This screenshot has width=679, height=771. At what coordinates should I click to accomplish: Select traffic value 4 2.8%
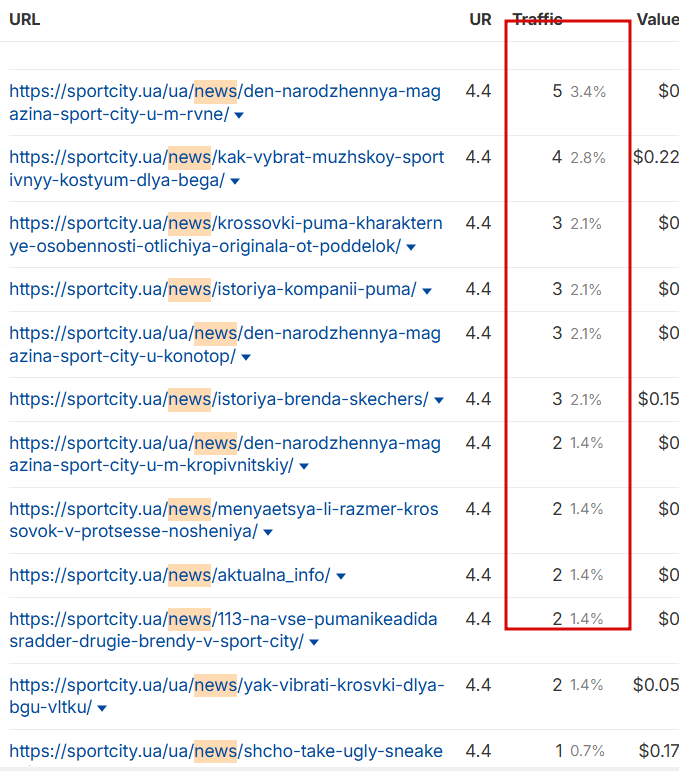[x=579, y=157]
